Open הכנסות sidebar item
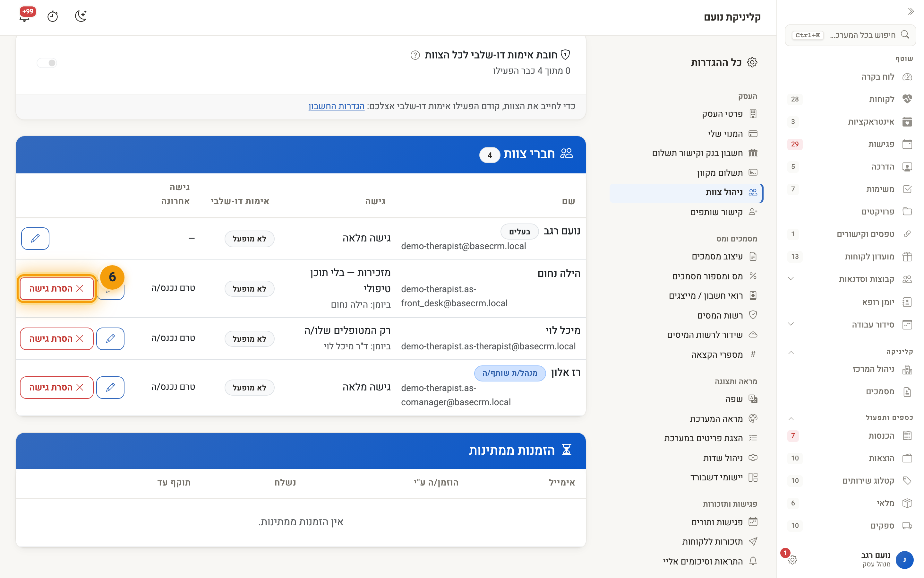This screenshot has height=578, width=924. (x=850, y=436)
